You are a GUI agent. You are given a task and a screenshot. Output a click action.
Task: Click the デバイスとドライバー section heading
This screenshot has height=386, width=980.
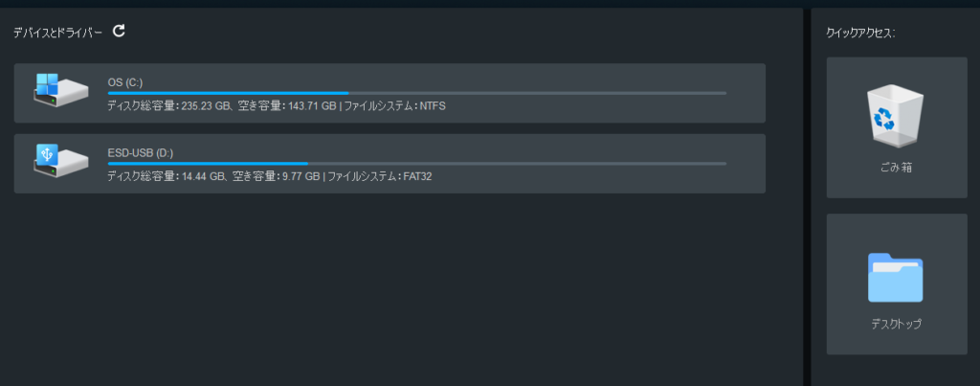coord(57,33)
